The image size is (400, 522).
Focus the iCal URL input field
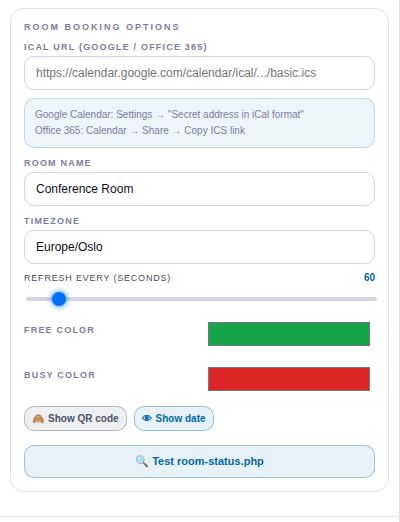(x=199, y=73)
